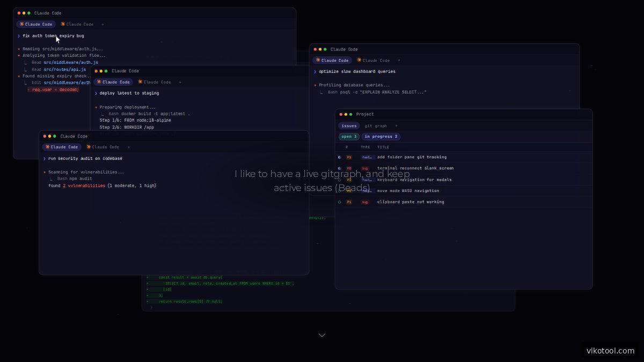Expand more content via the bottom down chevron

coord(321,335)
